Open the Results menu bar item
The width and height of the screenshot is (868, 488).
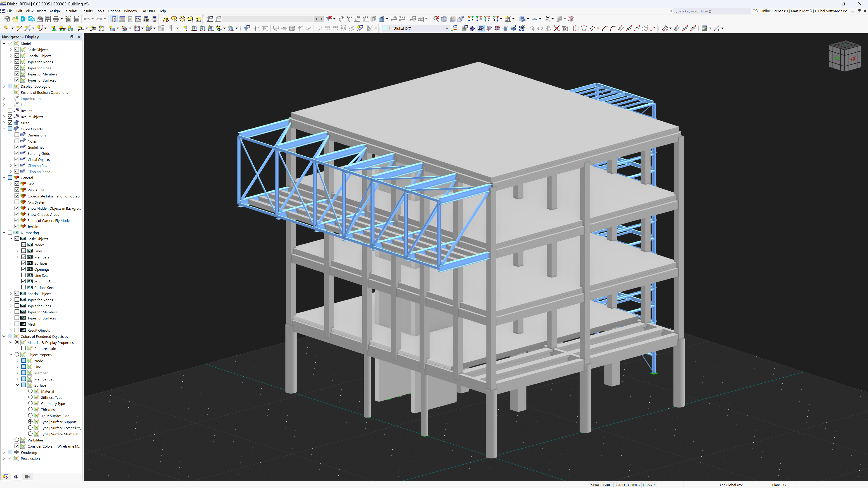86,11
